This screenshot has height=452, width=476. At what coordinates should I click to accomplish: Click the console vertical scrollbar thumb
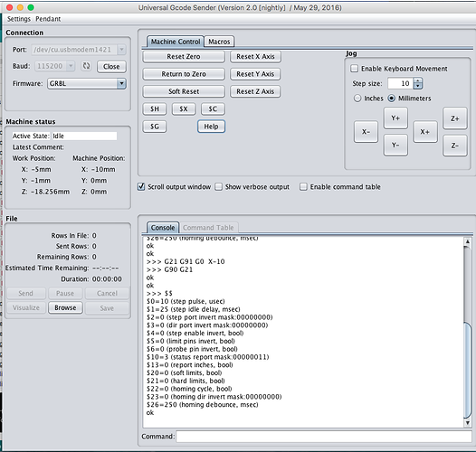pos(468,371)
